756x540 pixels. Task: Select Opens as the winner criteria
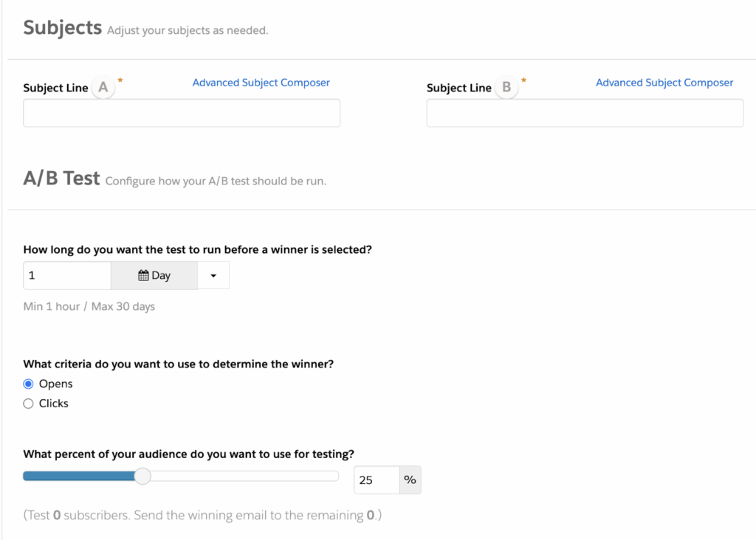(x=27, y=384)
